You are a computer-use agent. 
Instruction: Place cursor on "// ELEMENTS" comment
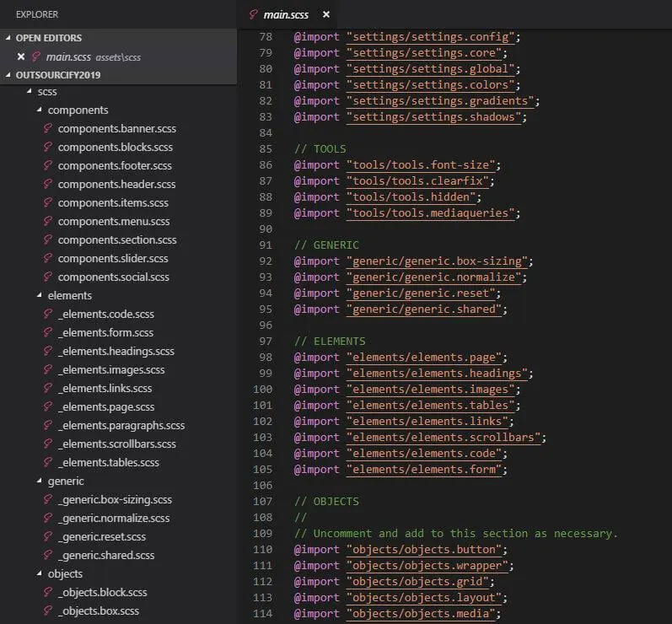click(330, 342)
